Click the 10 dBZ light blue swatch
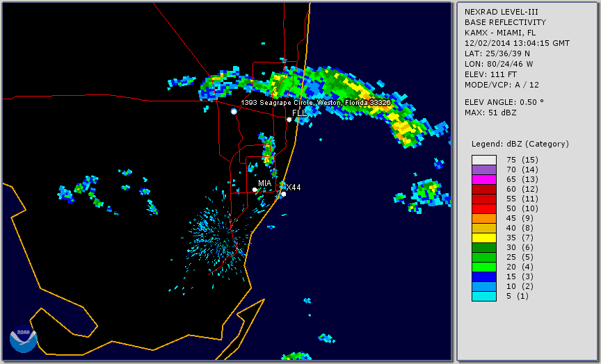 (484, 286)
